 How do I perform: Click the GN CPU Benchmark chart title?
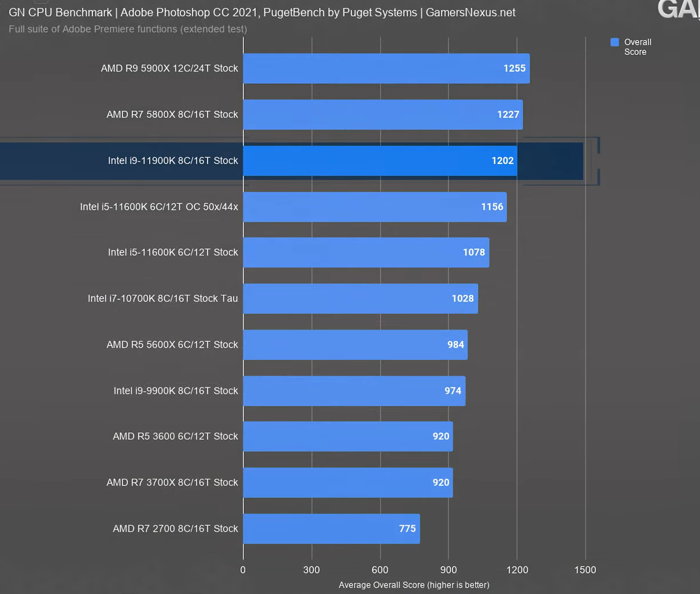coord(262,12)
